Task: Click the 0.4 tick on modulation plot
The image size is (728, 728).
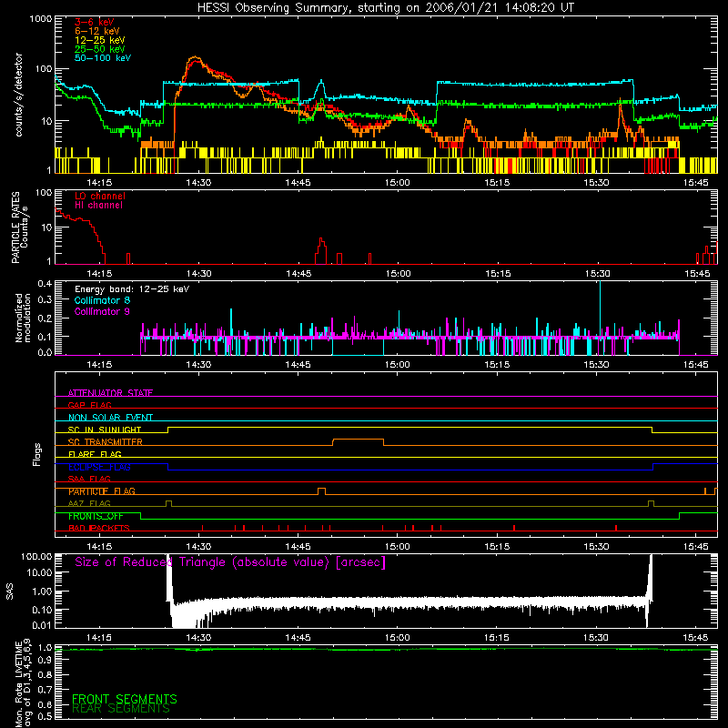Action: [45, 283]
